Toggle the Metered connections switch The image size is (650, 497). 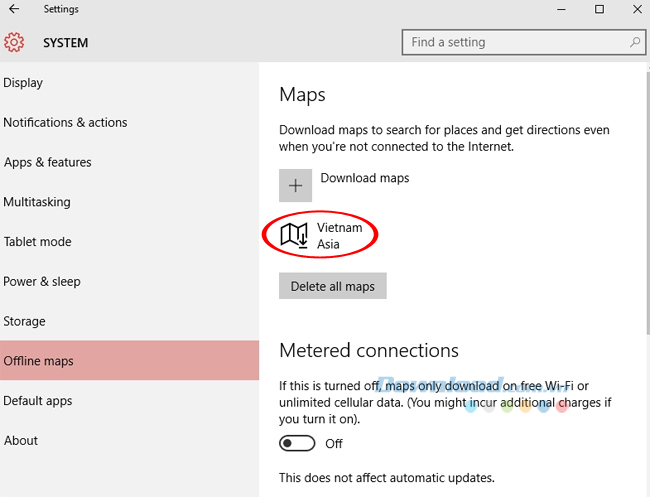297,443
